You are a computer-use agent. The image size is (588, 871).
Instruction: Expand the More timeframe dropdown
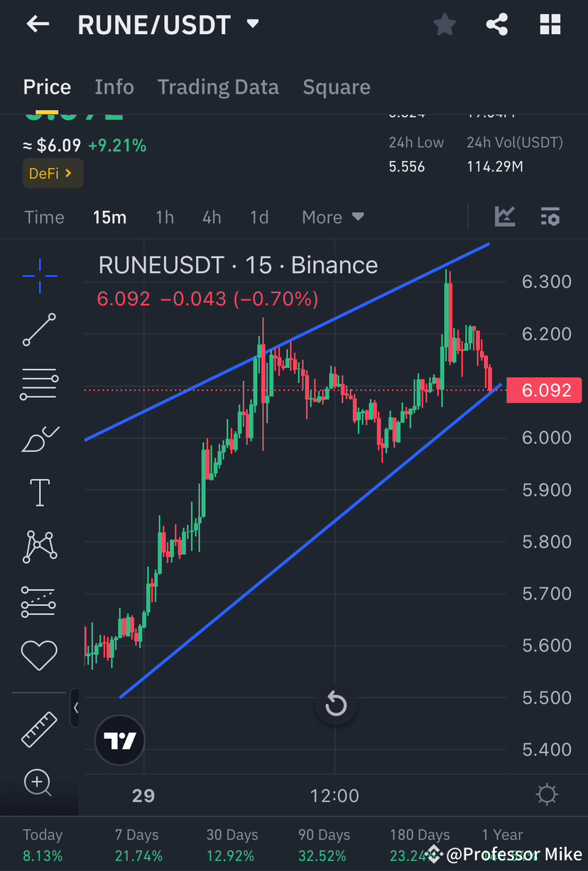(x=332, y=217)
